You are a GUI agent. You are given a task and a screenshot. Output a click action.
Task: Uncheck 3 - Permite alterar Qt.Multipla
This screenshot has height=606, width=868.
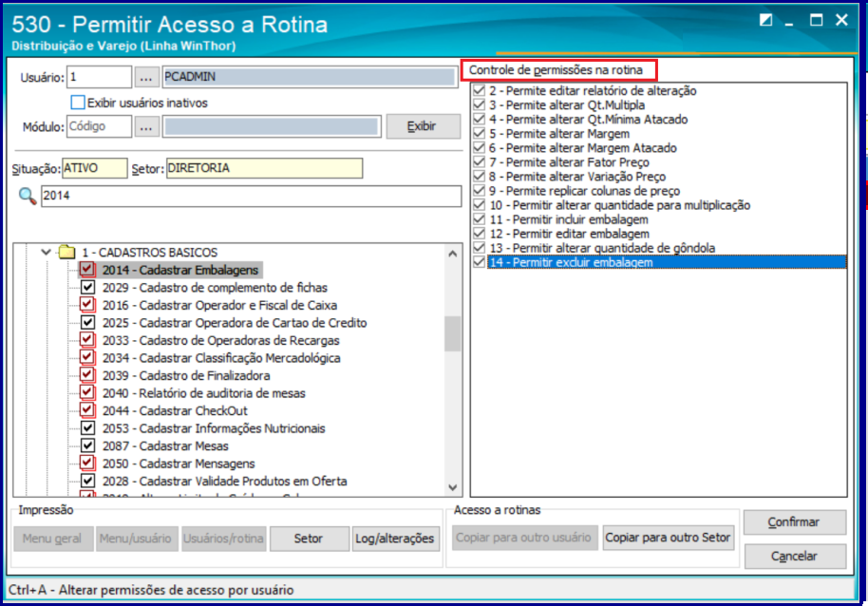pos(480,105)
